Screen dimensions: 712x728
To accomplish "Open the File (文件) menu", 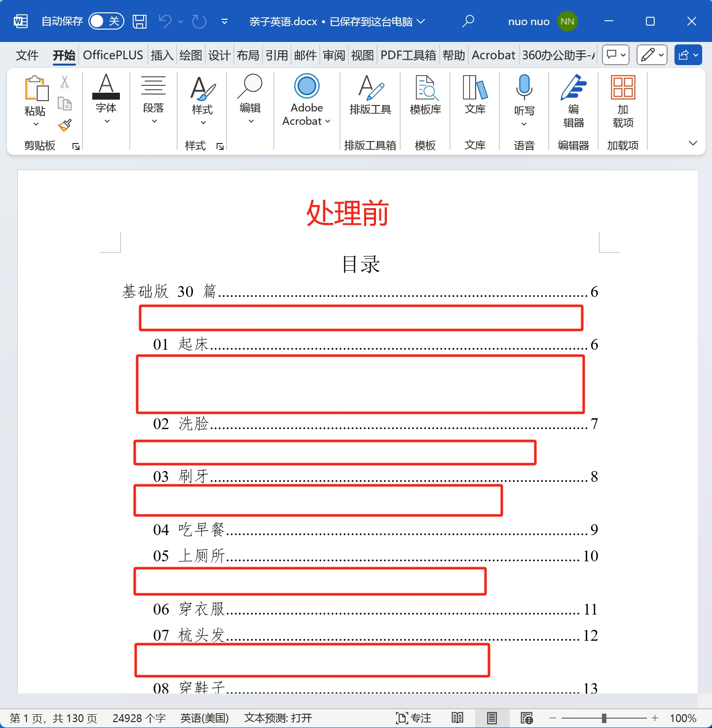I will point(27,55).
